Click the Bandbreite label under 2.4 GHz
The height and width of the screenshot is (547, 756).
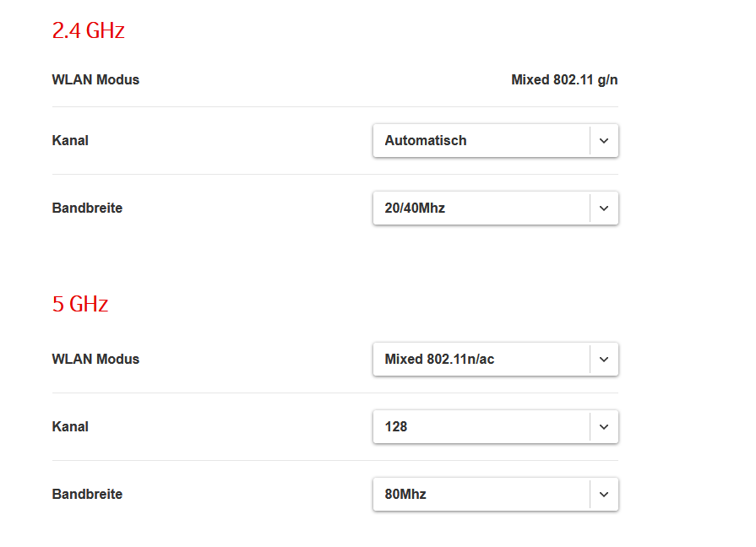87,209
